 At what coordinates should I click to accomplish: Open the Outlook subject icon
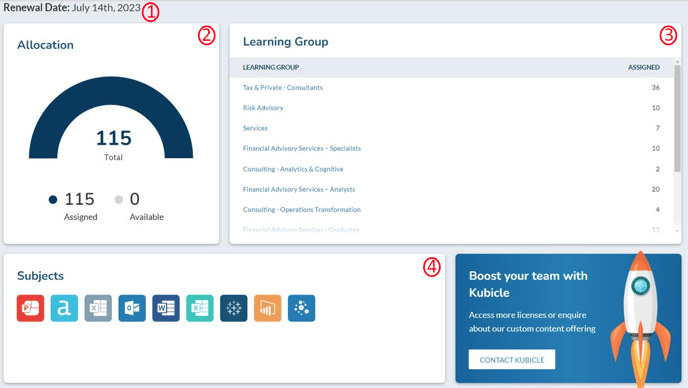(x=132, y=308)
